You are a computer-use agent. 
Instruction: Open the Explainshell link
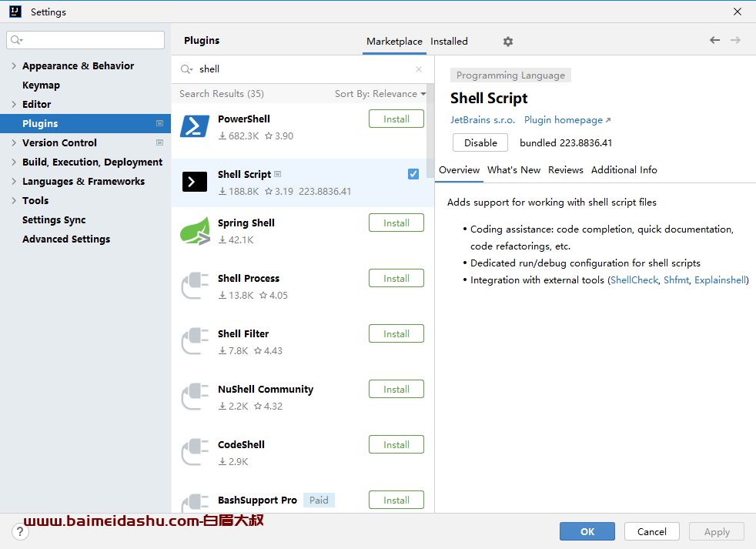(x=720, y=280)
